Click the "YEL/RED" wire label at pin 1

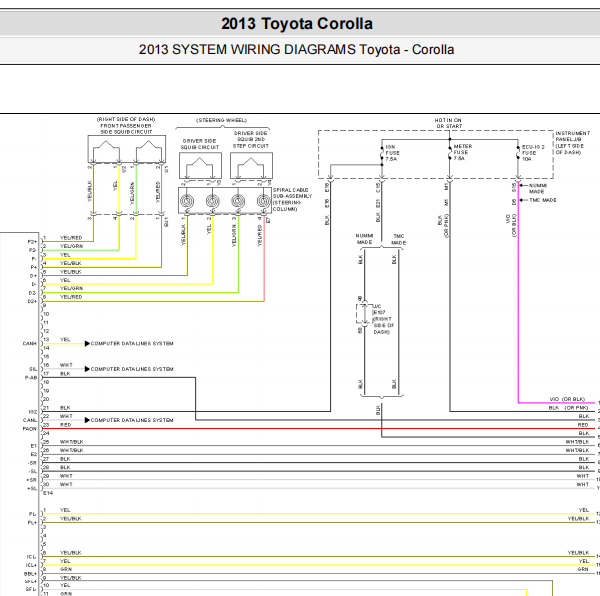point(71,238)
